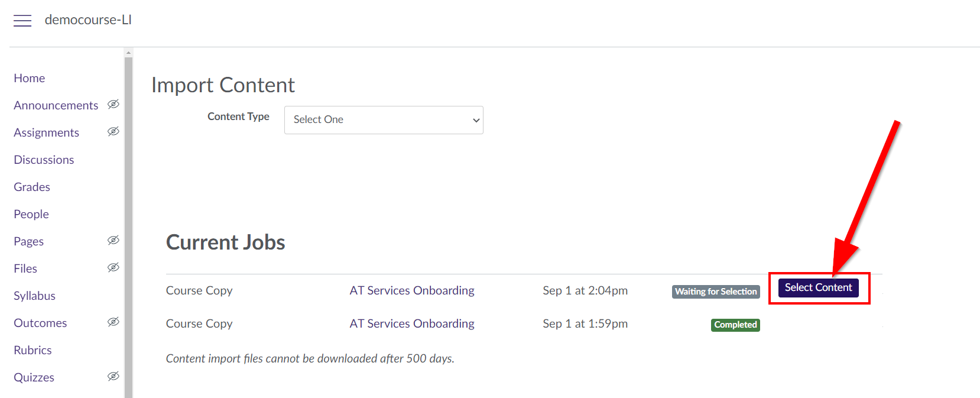Open Assignments in the sidebar

pyautogui.click(x=47, y=132)
